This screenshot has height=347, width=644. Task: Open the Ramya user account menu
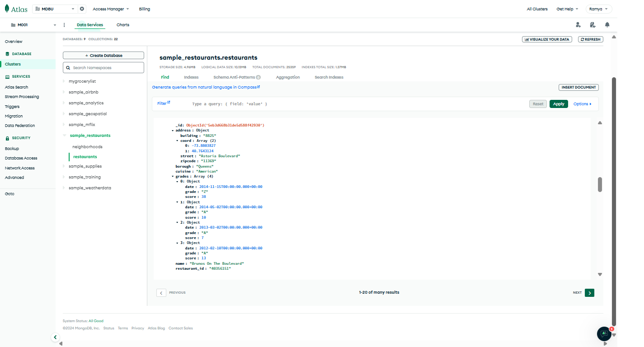coord(599,9)
